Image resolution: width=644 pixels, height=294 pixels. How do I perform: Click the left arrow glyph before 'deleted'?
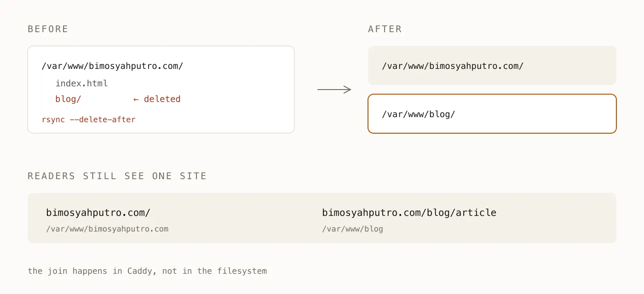(136, 99)
